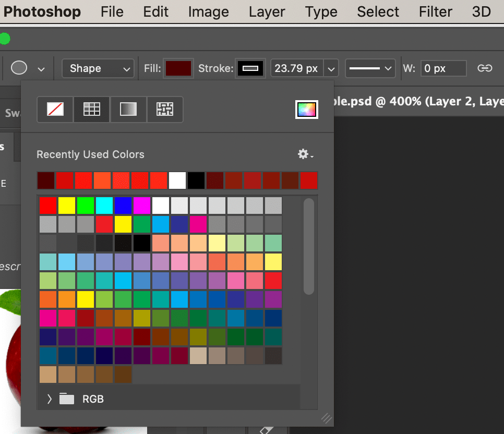
Task: Switch fill type to Gradient
Action: 128,110
